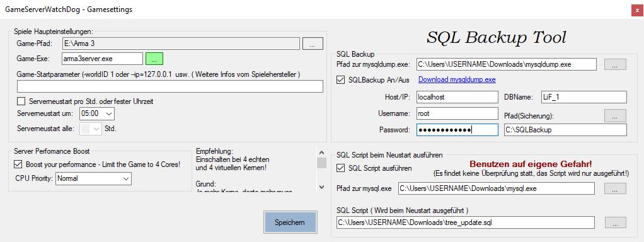644x242 pixels.
Task: Click the DBName field containing LiF_1
Action: pyautogui.click(x=584, y=97)
